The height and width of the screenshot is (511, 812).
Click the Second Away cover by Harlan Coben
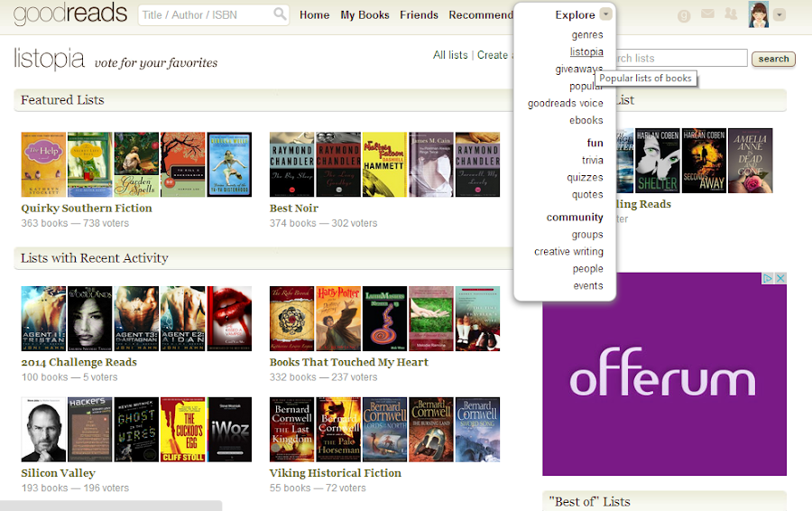tap(704, 161)
